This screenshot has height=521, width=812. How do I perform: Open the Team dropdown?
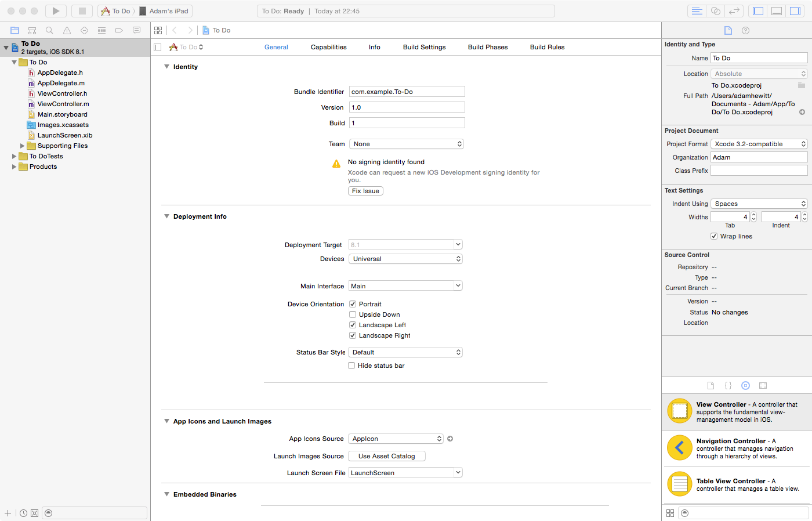(406, 144)
